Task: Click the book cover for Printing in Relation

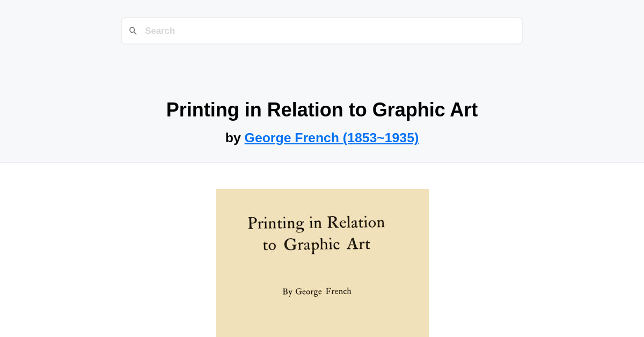Action: [x=322, y=262]
